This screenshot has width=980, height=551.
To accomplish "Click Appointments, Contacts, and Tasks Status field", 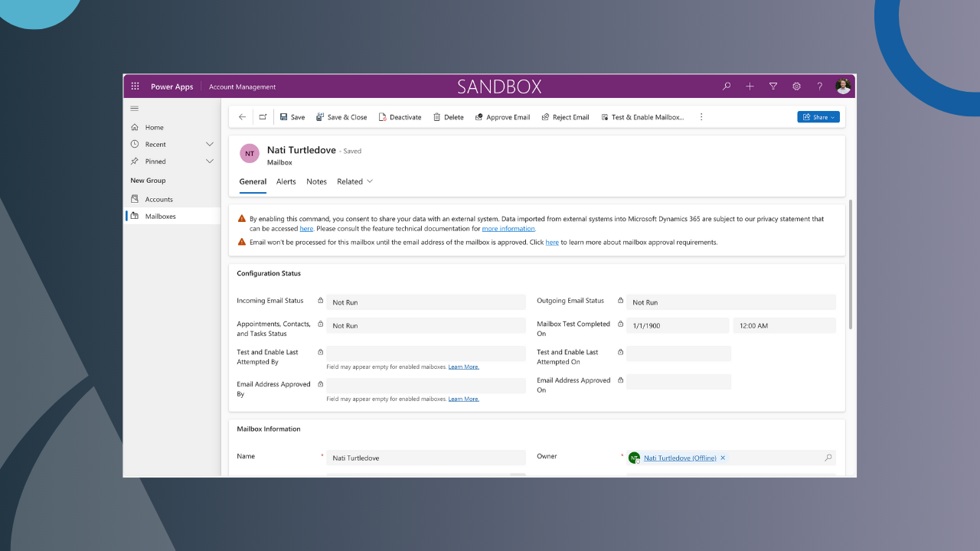I will tap(426, 325).
